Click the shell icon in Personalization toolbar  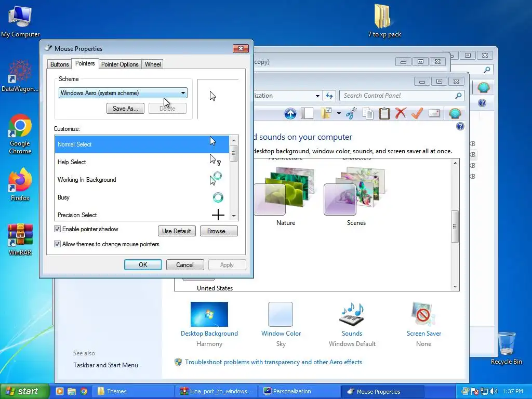click(455, 113)
